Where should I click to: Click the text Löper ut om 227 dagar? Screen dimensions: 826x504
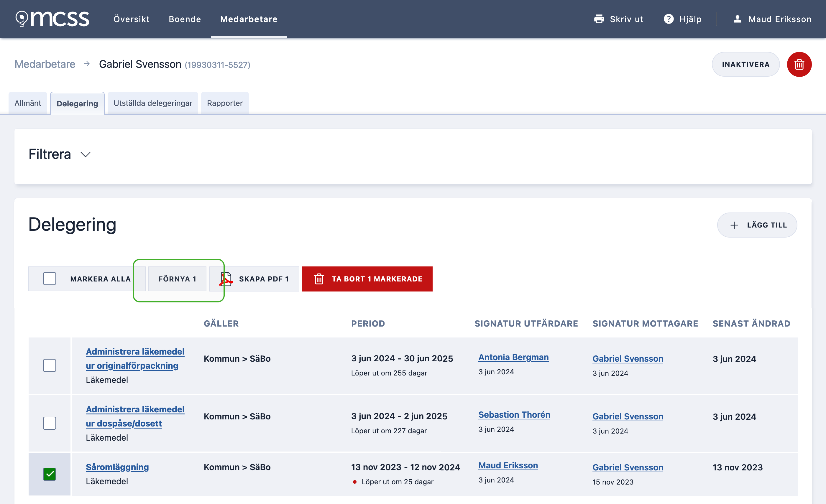coord(389,431)
